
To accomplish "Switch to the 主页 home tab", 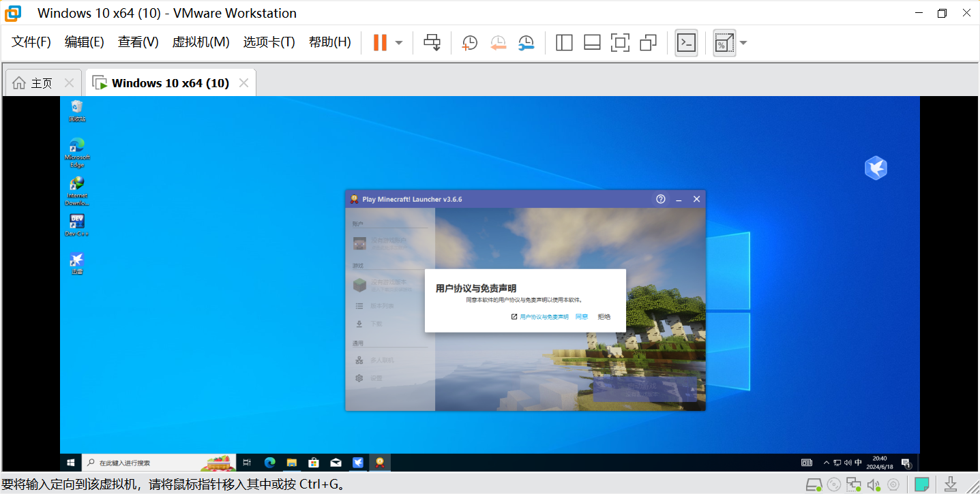I will pos(42,83).
